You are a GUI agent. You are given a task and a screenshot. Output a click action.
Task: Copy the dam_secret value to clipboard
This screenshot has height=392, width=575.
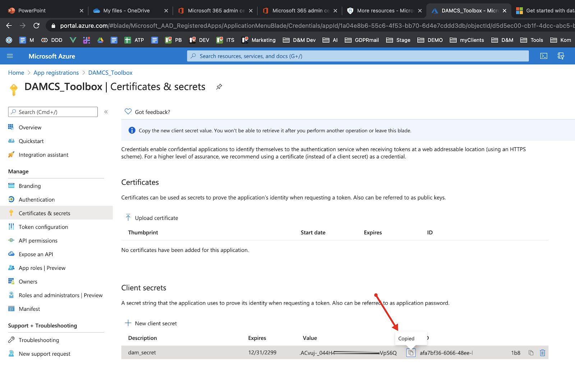click(x=411, y=353)
